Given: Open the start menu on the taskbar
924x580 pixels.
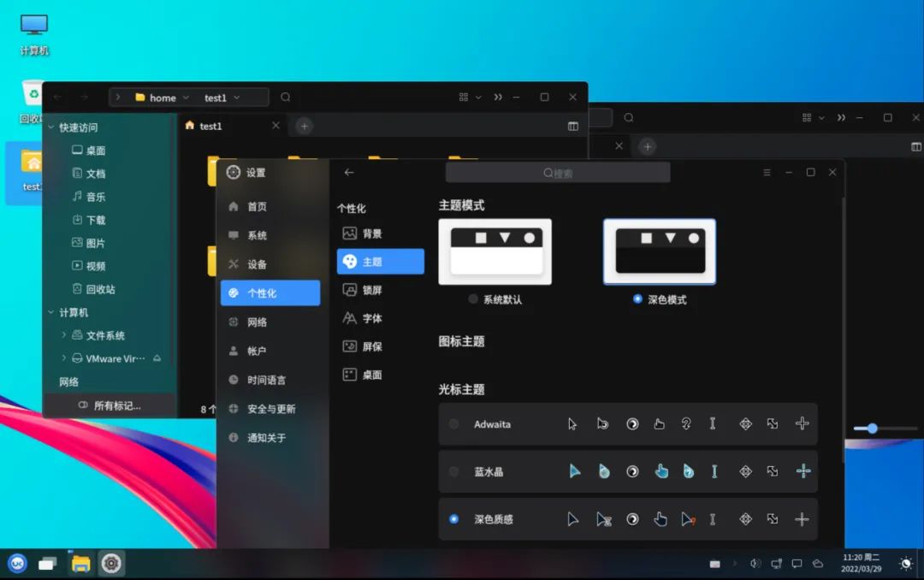Looking at the screenshot, I should coord(17,564).
